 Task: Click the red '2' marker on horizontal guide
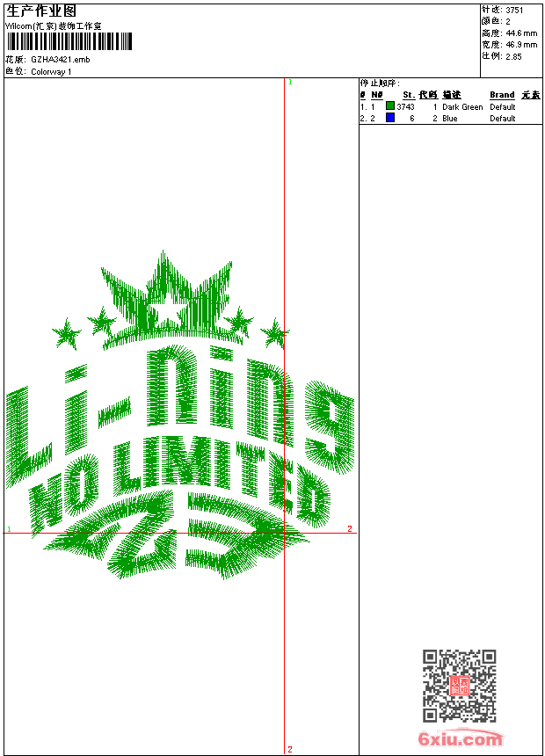coord(350,528)
